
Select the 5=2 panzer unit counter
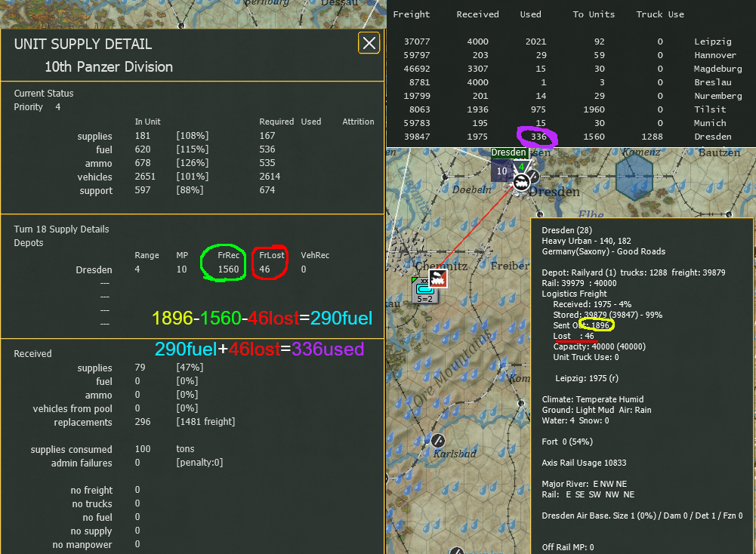tap(424, 291)
